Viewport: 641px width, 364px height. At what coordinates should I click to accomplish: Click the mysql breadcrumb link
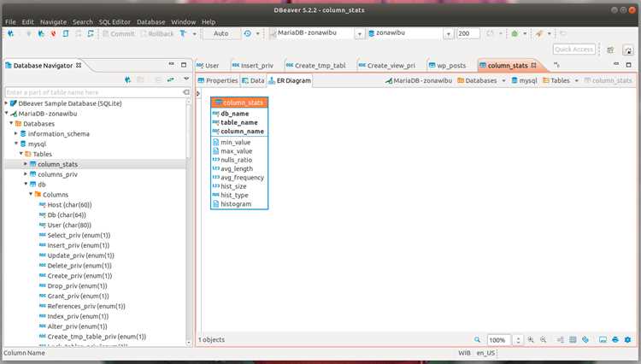[x=524, y=81]
